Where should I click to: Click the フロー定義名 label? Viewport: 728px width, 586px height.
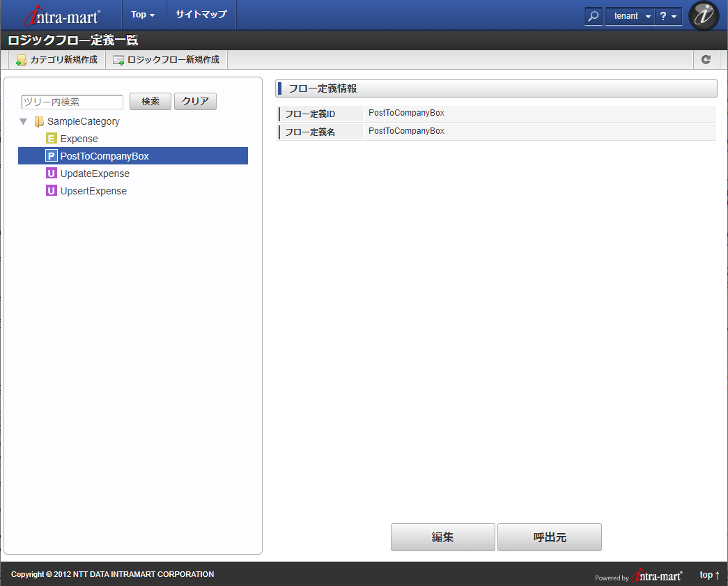310,132
